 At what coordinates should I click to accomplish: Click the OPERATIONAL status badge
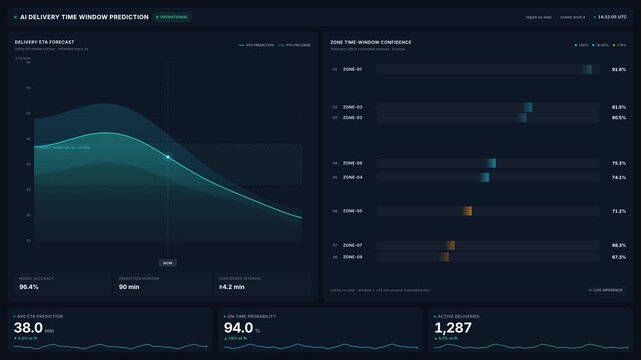coord(172,17)
